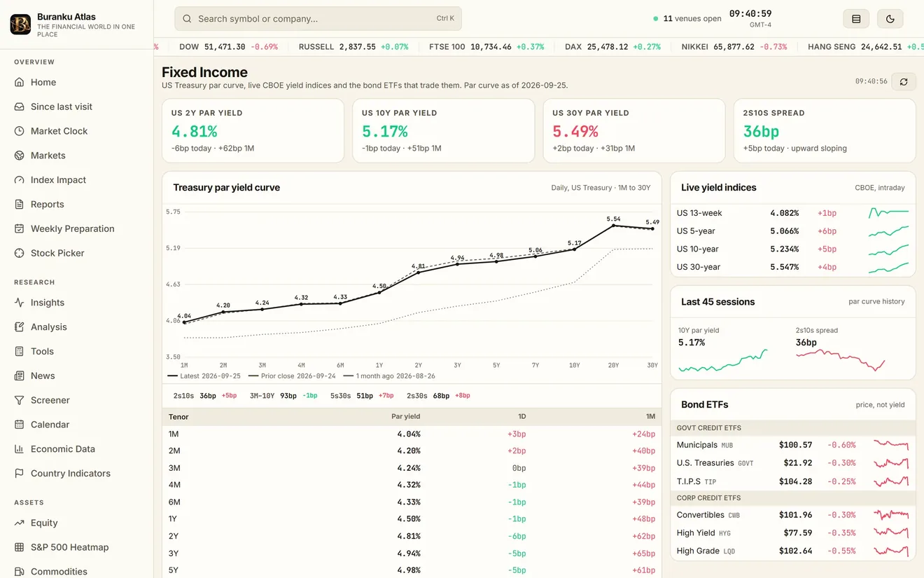The height and width of the screenshot is (578, 924).
Task: Select the Convertibles CWB ETF row
Action: coord(793,515)
